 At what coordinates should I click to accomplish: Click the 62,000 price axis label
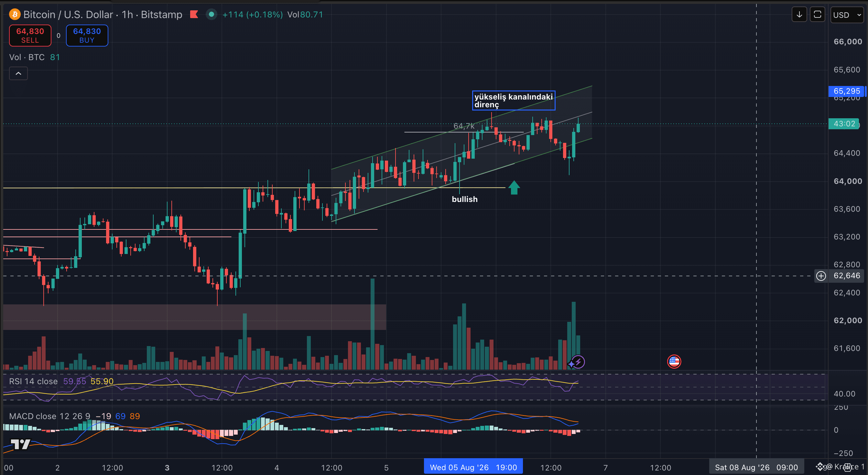pos(848,321)
